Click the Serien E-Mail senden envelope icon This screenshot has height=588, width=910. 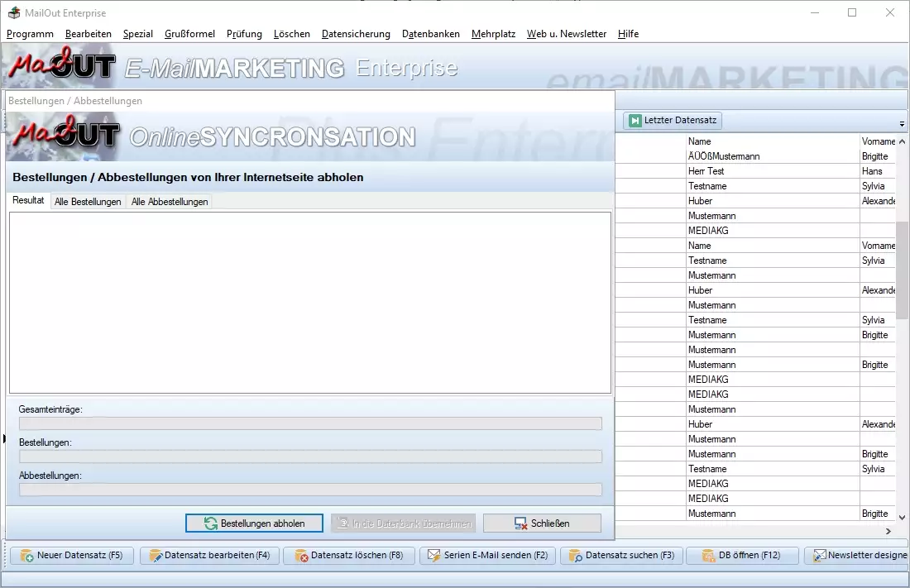(x=433, y=556)
